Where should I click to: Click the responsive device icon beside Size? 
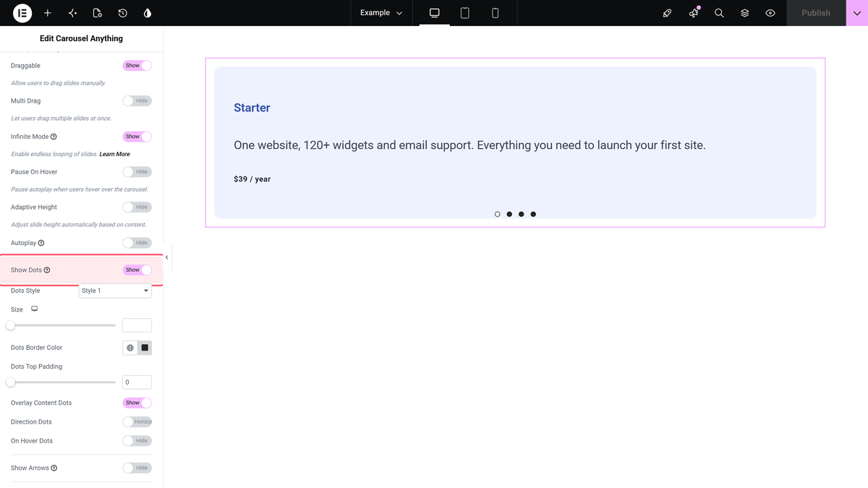coord(34,309)
